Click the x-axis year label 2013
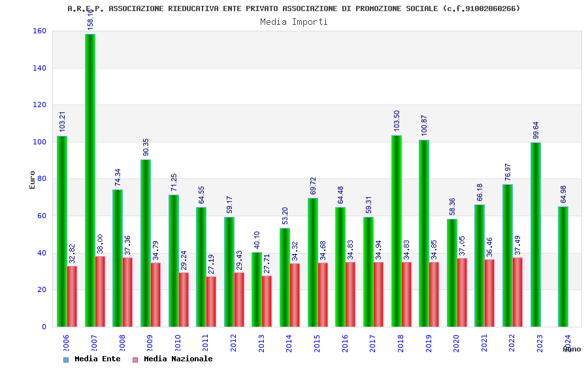Screen dimensions: 588x392 [261, 343]
